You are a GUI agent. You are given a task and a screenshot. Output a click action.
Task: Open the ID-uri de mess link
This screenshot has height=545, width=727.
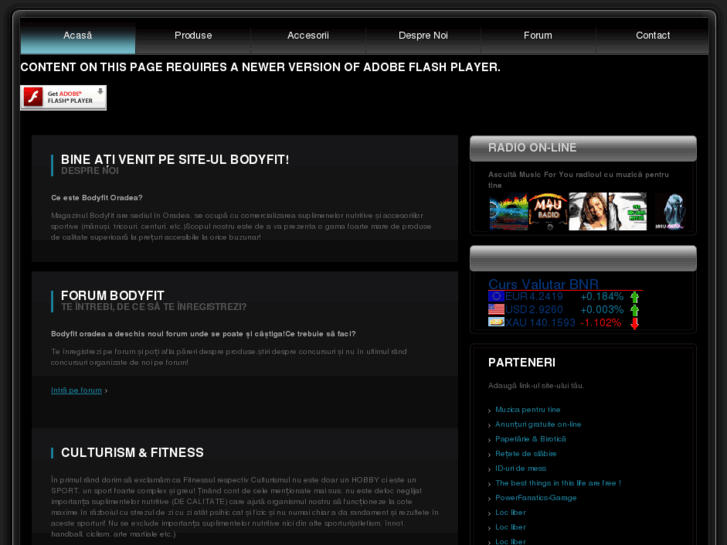[521, 468]
